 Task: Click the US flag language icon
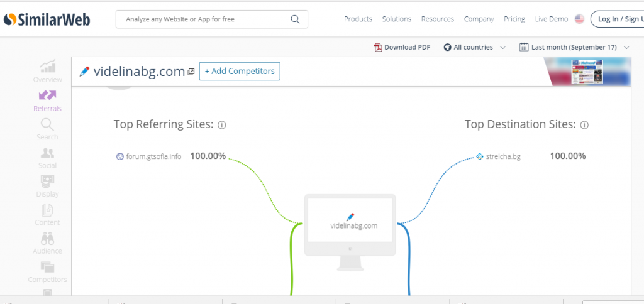(x=579, y=19)
